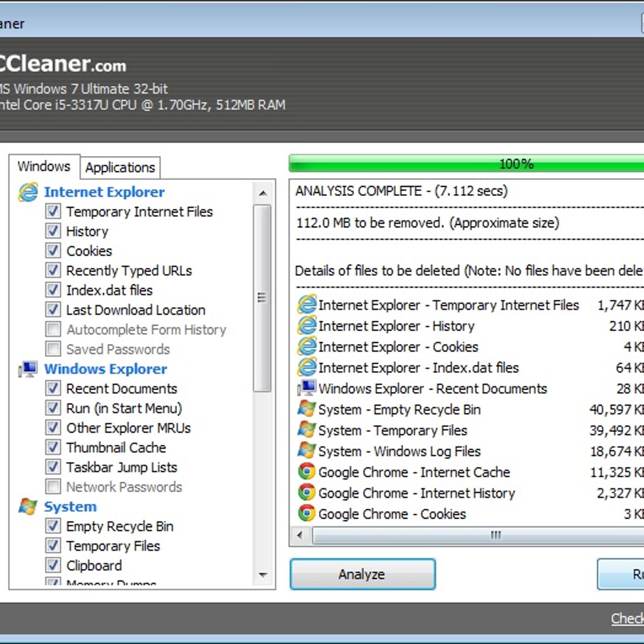This screenshot has width=644, height=644.
Task: Enable Autocomplete Form History checkbox
Action: (53, 329)
